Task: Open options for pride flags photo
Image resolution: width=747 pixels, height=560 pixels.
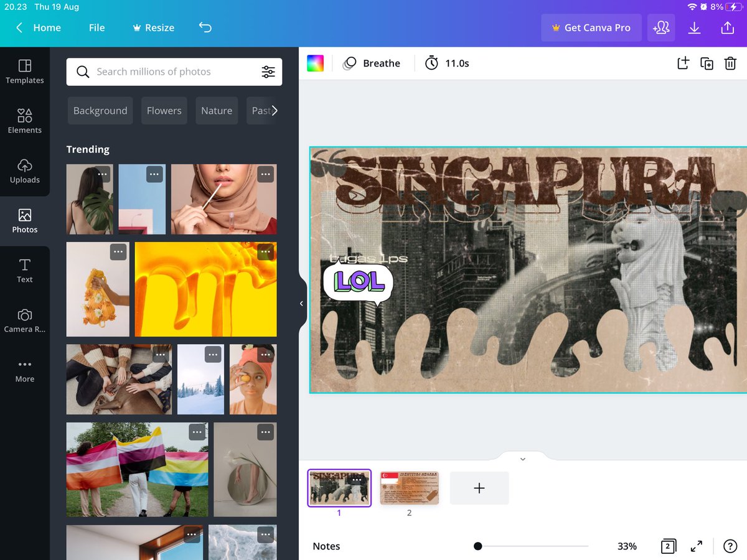Action: 197,432
